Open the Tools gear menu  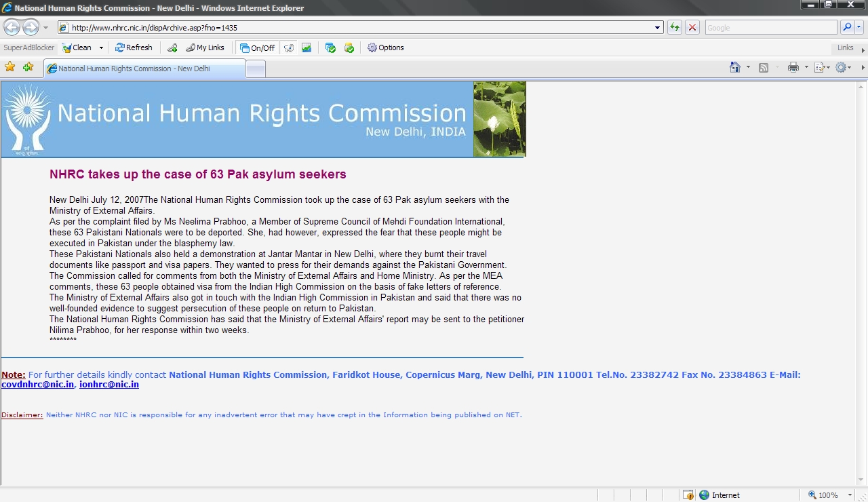point(844,67)
